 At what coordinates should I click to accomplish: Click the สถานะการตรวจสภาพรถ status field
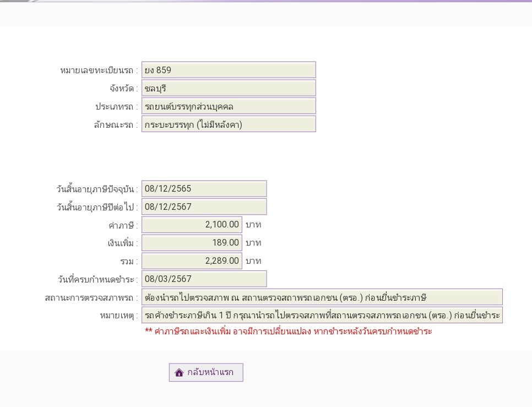(322, 297)
